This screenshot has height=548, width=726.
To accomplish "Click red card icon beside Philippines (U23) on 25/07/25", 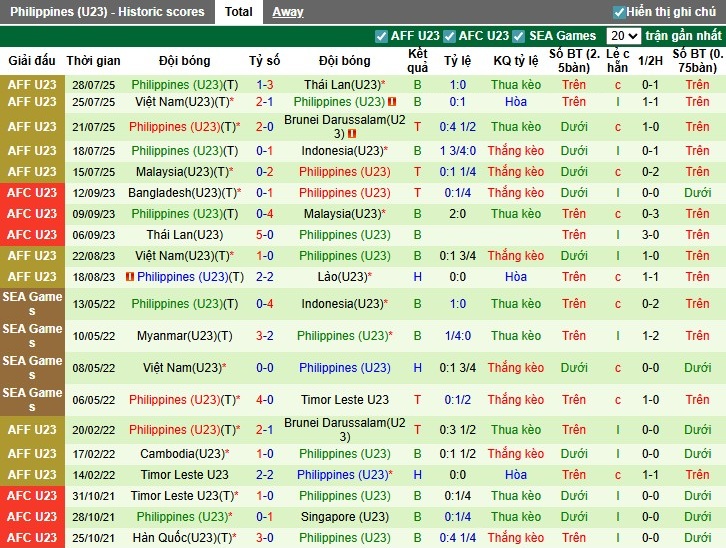I will click(x=393, y=102).
